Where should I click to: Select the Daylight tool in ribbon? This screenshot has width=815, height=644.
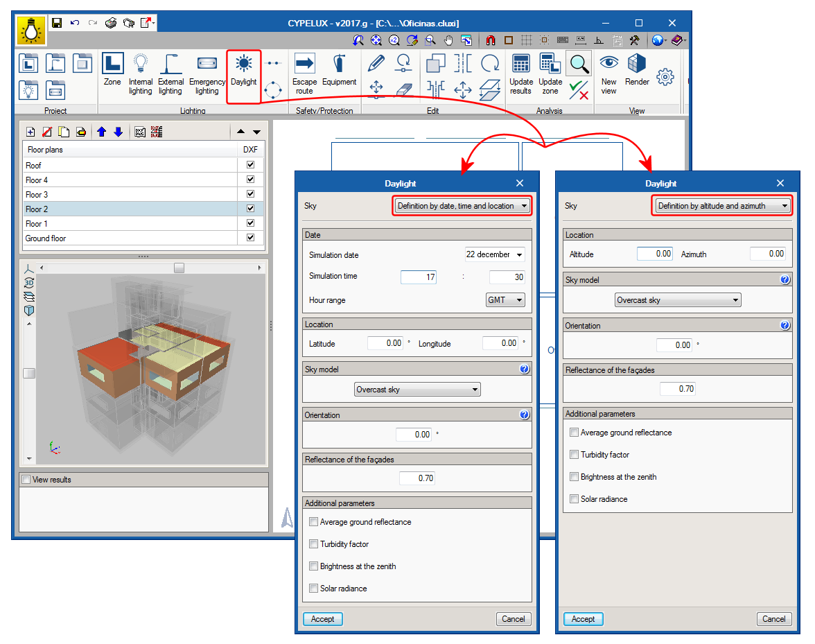point(243,72)
